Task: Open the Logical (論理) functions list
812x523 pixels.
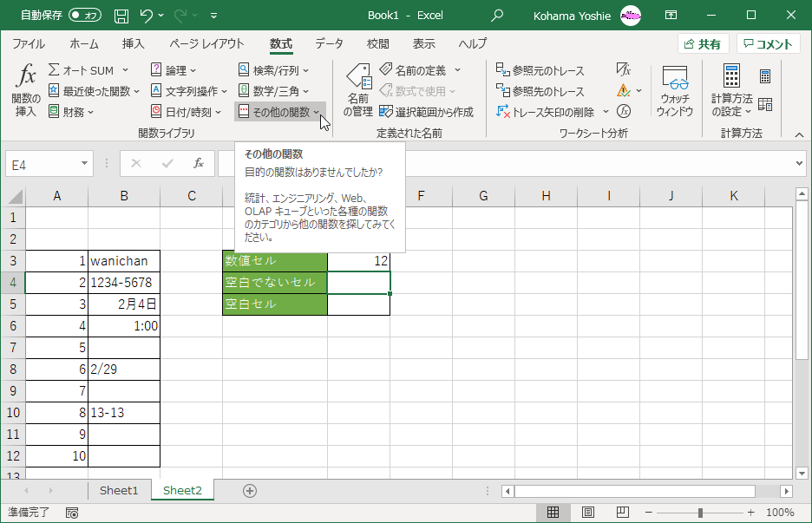Action: (174, 70)
